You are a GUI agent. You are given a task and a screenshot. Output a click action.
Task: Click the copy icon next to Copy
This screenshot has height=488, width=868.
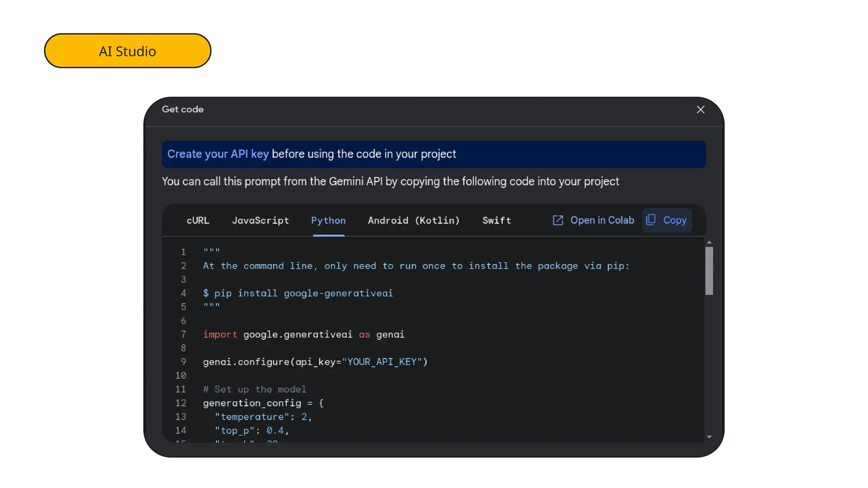coord(651,220)
